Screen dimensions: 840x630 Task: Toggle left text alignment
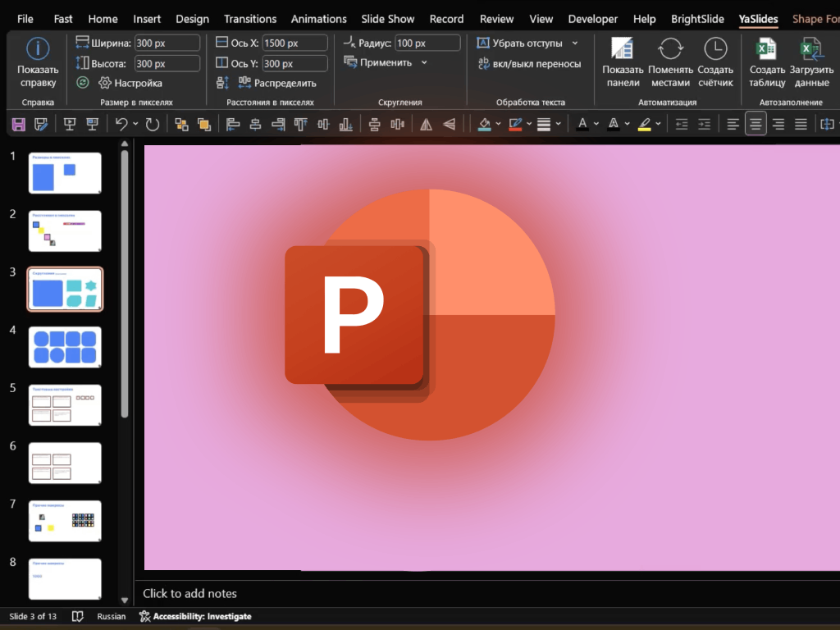[x=733, y=125]
